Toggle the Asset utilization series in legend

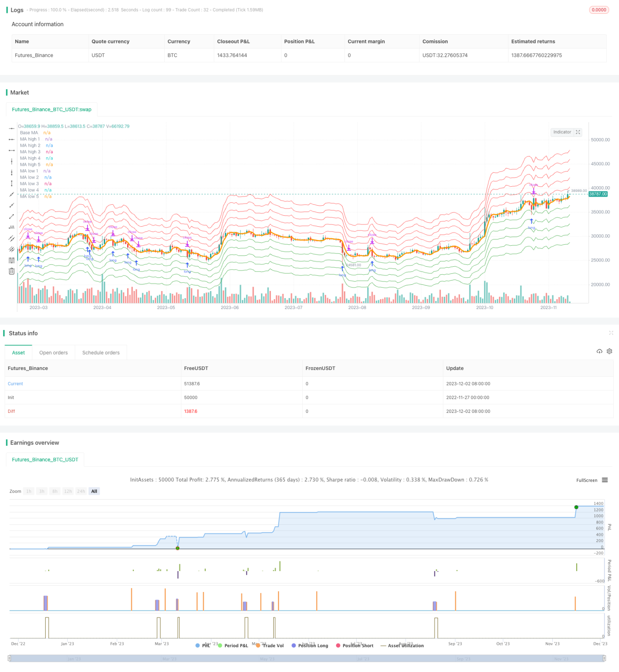pos(402,645)
